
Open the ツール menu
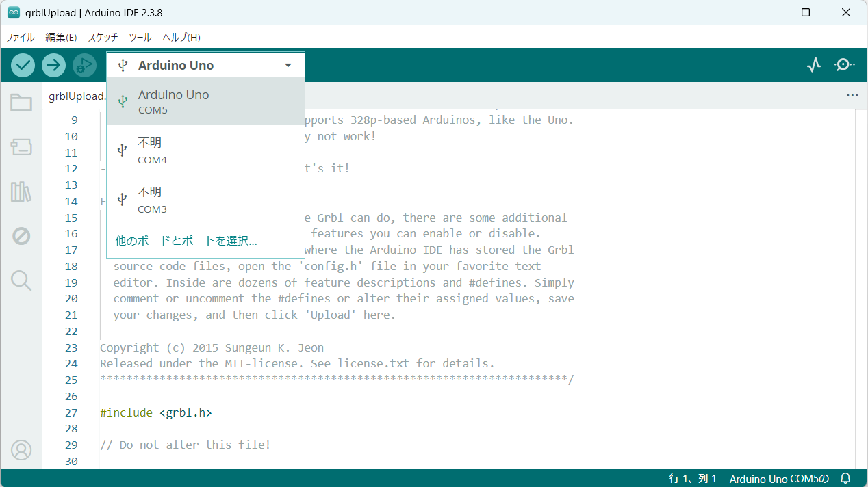tap(140, 37)
